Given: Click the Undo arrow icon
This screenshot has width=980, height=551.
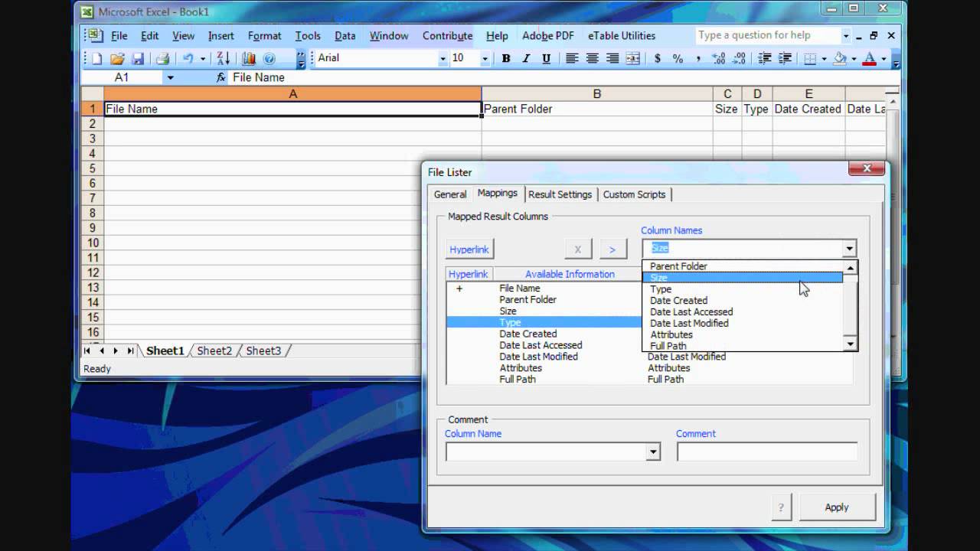Looking at the screenshot, I should tap(188, 58).
